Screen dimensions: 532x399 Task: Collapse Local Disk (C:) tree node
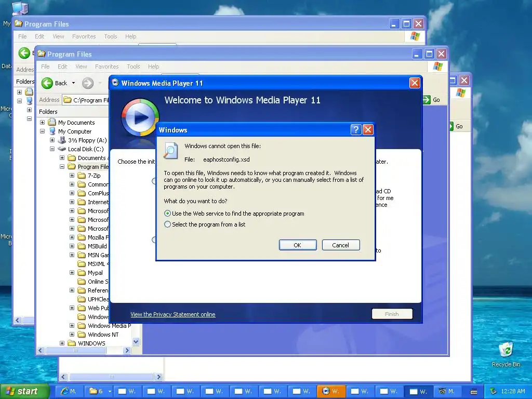point(52,149)
